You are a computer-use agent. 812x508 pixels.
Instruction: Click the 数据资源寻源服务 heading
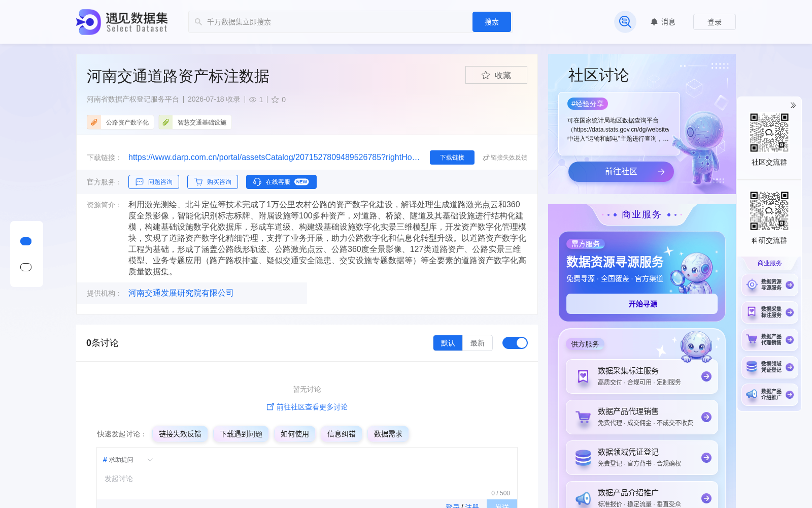(615, 262)
